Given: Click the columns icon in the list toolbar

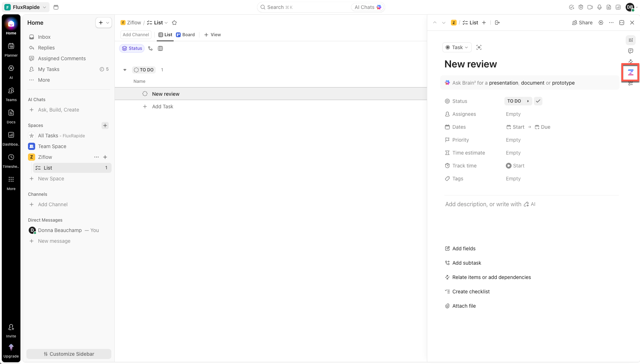Looking at the screenshot, I should pyautogui.click(x=160, y=48).
